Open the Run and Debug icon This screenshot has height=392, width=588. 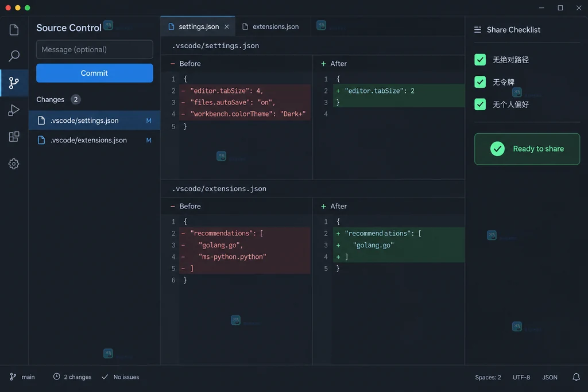coord(14,110)
